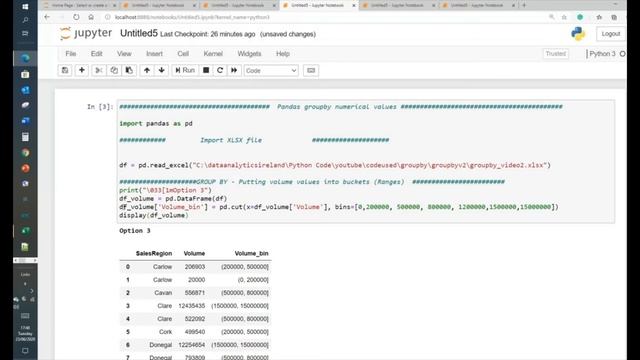Viewport: 640px width, 360px height.
Task: Insert a cell below using the plus icon
Action: tap(82, 70)
